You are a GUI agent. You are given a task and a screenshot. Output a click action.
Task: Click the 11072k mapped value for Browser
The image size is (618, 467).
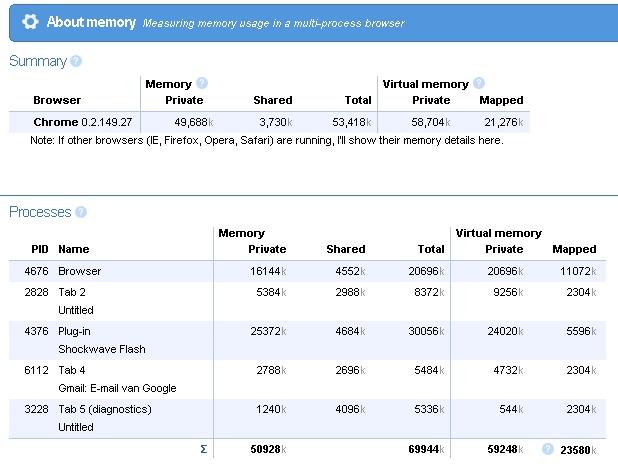[578, 271]
